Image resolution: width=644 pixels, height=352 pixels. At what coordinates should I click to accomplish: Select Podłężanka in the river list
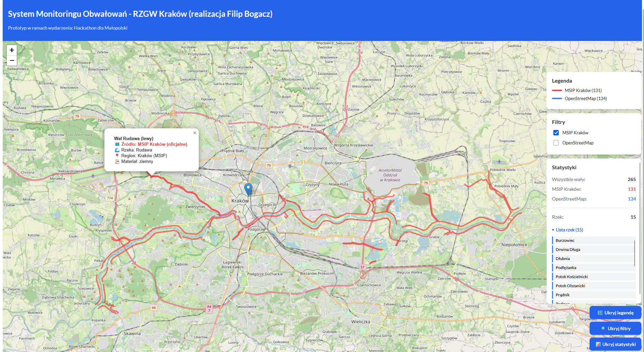click(x=594, y=268)
